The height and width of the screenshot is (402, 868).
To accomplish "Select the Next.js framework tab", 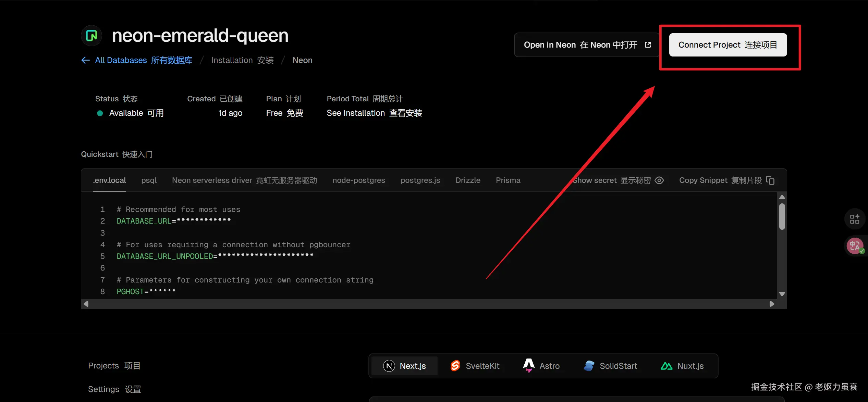I will tap(404, 366).
